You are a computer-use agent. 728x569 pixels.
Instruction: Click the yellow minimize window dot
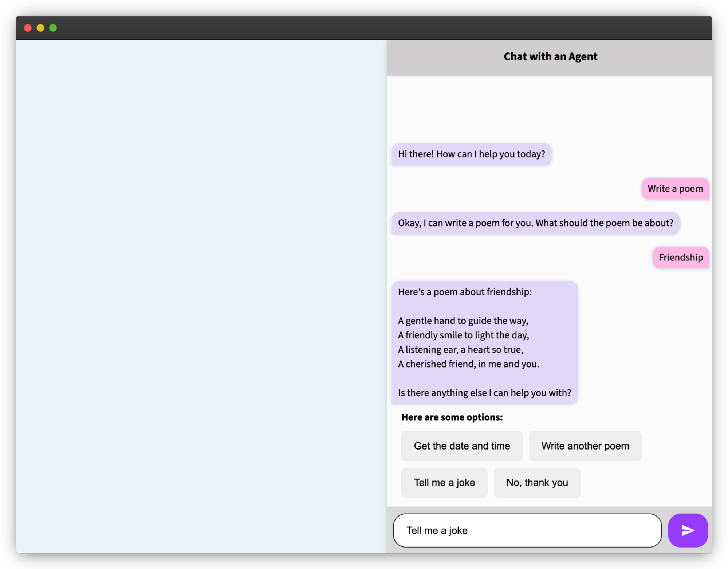tap(40, 28)
